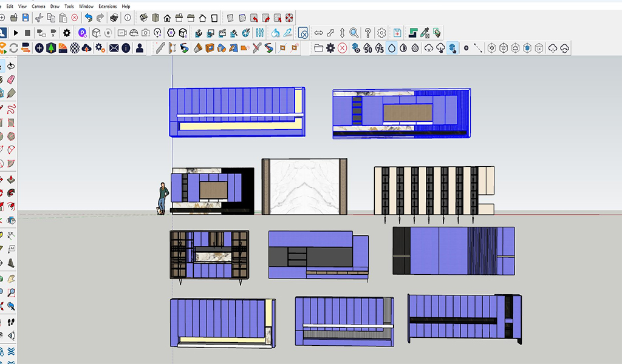This screenshot has height=364, width=622.
Task: Click the crossed X-shaped tool icon
Action: pos(257,48)
